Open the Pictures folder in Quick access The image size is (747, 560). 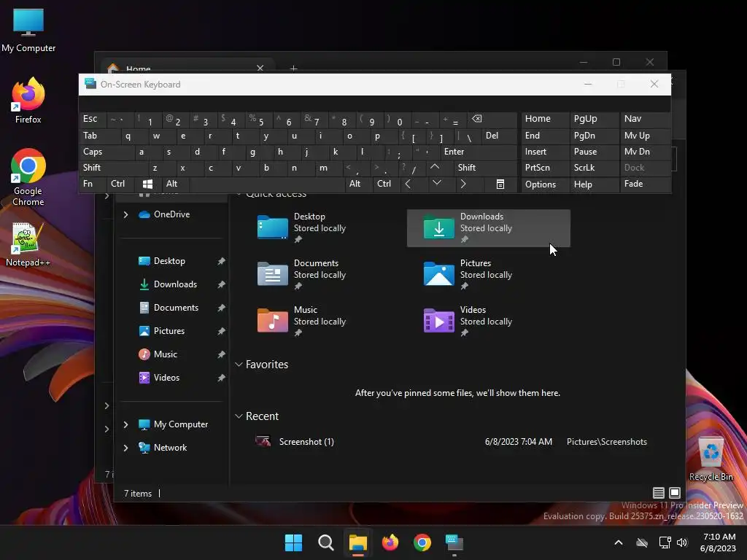pos(488,275)
